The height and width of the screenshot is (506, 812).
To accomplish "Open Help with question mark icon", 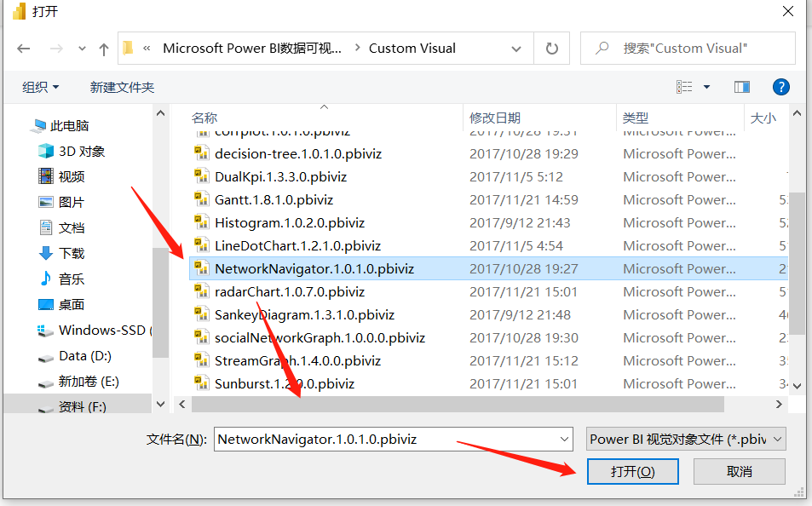I will pyautogui.click(x=781, y=87).
